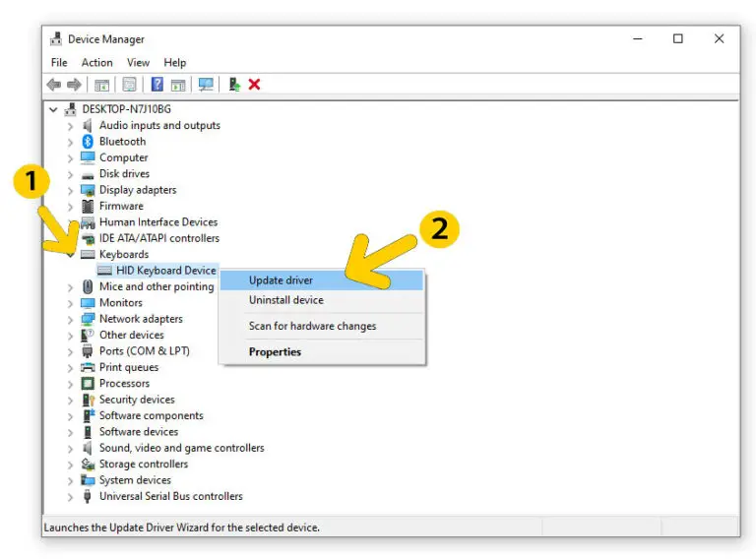Viewport: 756px width, 559px height.
Task: Click the Print queues printer icon
Action: click(x=88, y=368)
